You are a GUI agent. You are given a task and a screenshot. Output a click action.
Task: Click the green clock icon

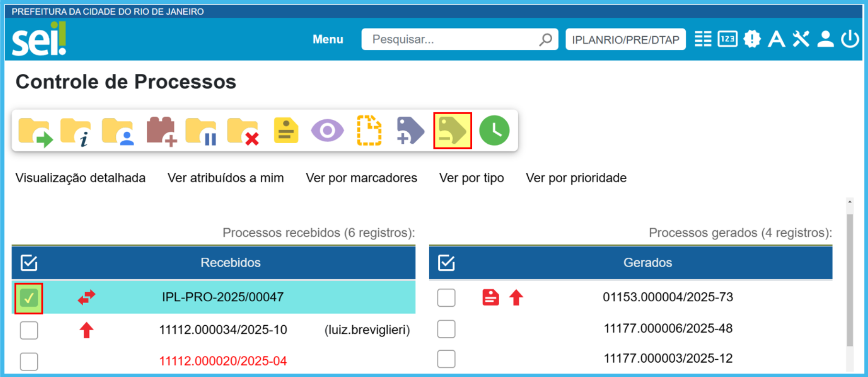(x=494, y=131)
